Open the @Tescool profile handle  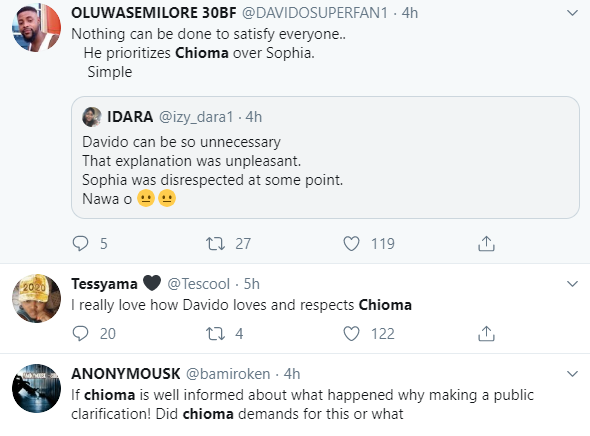click(198, 284)
